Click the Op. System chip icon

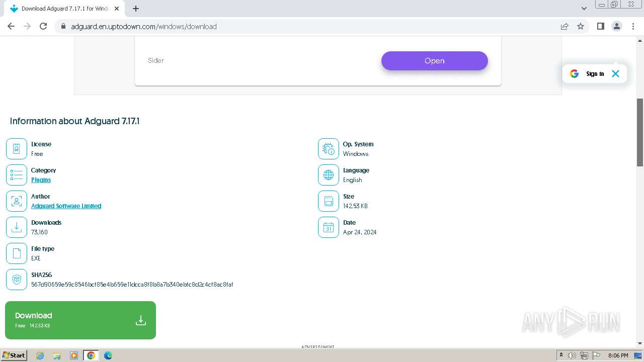click(x=329, y=149)
